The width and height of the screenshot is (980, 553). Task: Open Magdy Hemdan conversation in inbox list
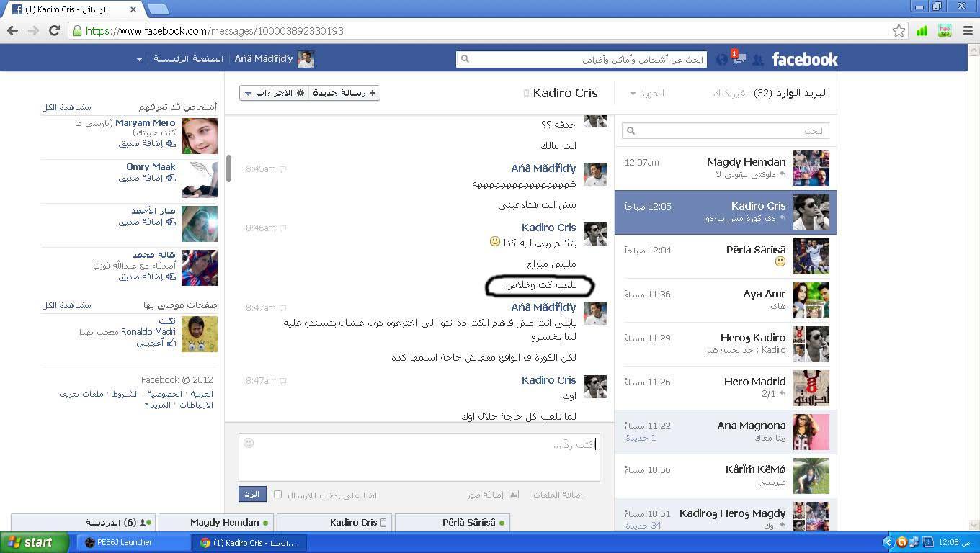(x=726, y=168)
